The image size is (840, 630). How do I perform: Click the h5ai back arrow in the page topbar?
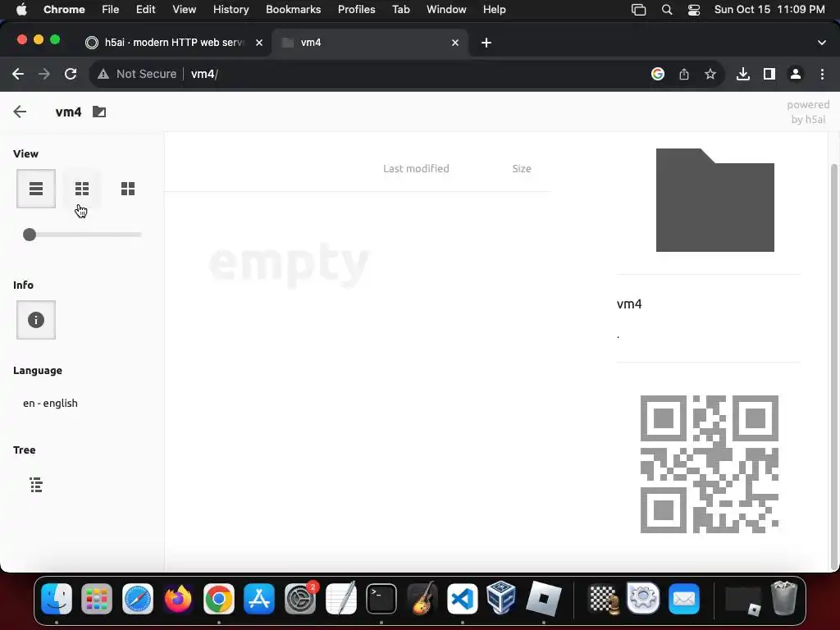[x=20, y=112]
